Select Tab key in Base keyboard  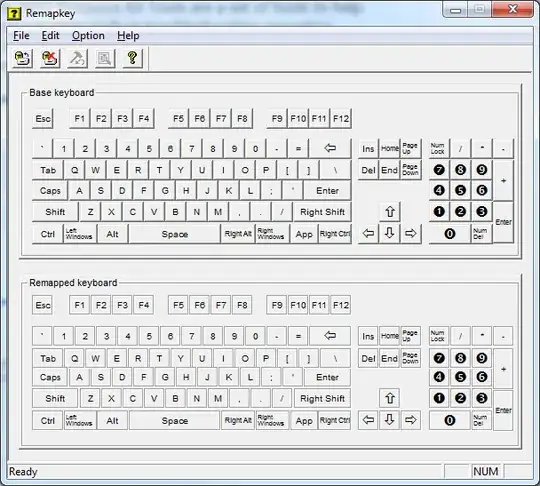[x=48, y=170]
